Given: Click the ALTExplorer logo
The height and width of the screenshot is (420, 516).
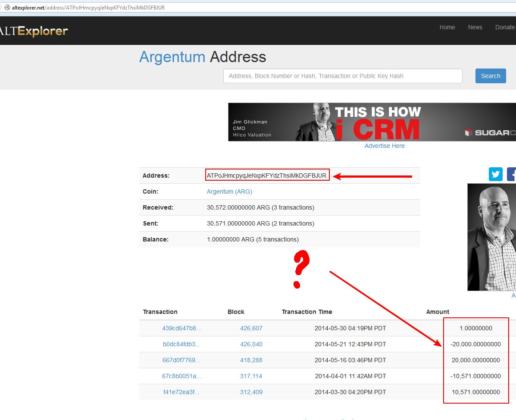Looking at the screenshot, I should tap(34, 31).
